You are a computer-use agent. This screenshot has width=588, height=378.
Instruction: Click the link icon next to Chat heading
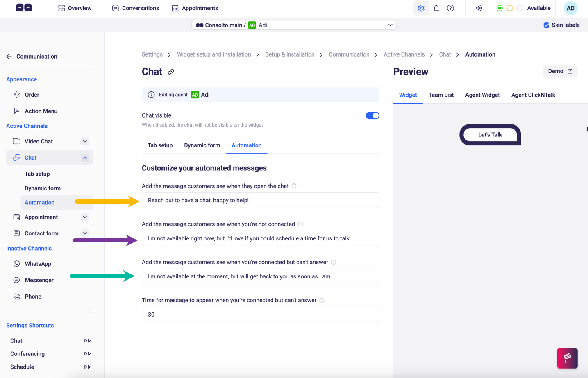[171, 71]
